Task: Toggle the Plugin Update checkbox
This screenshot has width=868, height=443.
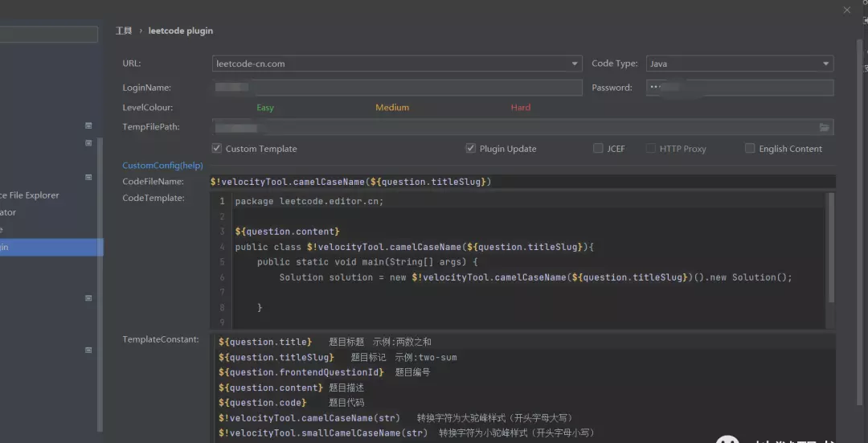Action: 470,149
